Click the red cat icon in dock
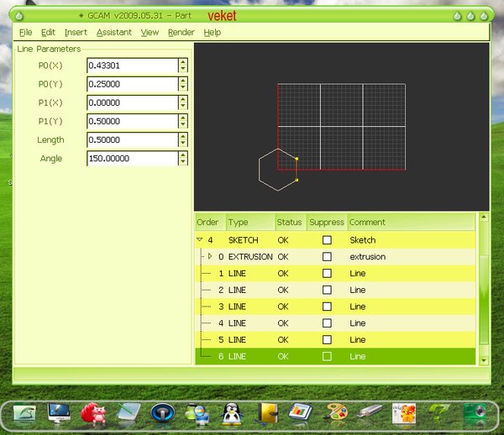504x435 pixels. coord(92,412)
